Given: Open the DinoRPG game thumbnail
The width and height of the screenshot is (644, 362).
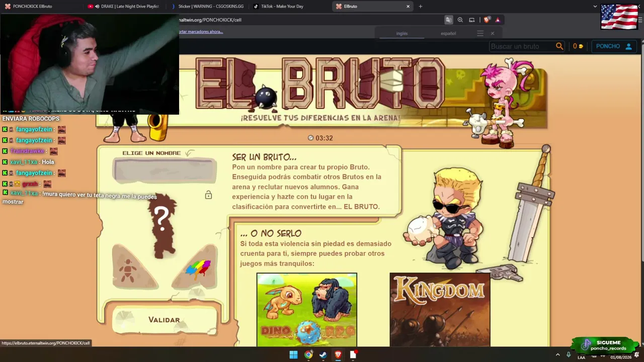Looking at the screenshot, I should tap(307, 310).
